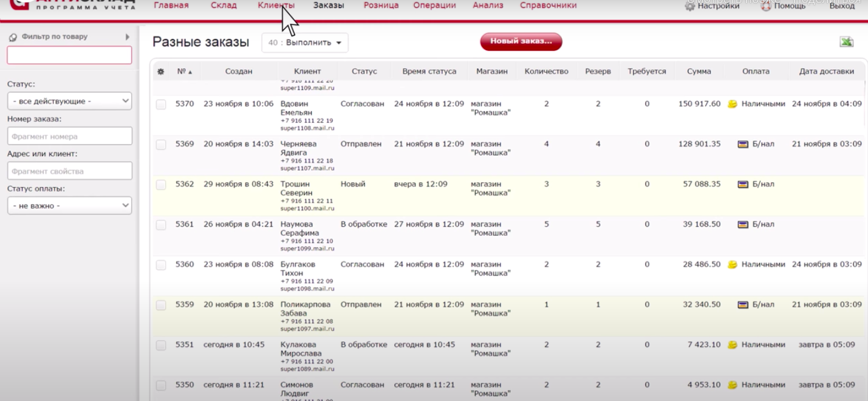
Task: Open the Статус dropdown showing все действующие
Action: (x=69, y=101)
